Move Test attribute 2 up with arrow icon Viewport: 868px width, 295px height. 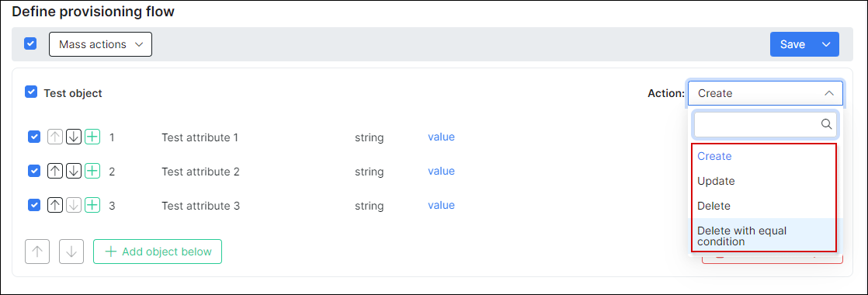click(x=54, y=172)
